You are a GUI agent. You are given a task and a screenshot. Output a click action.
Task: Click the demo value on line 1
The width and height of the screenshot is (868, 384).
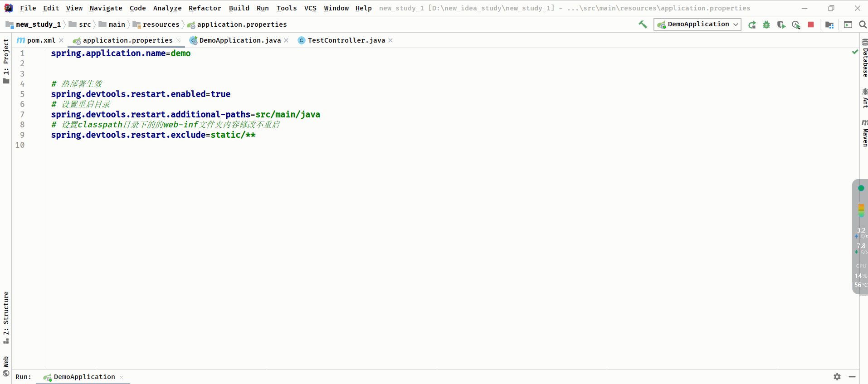point(180,53)
